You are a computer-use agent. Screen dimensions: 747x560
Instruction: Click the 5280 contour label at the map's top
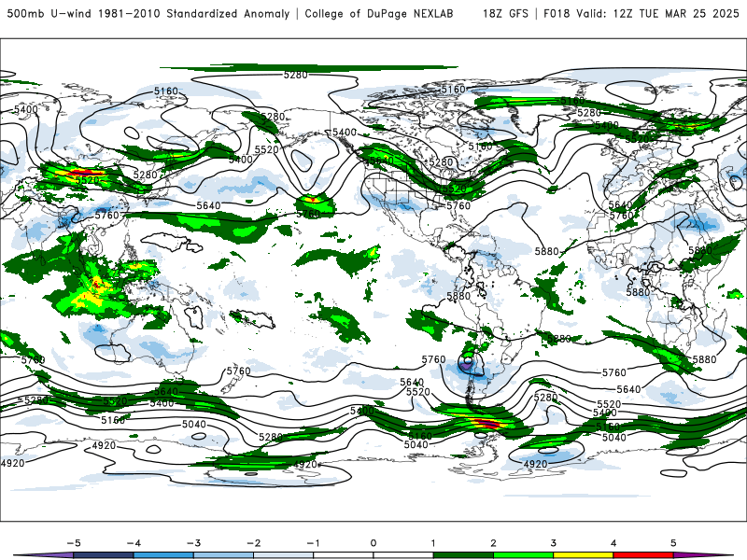(295, 75)
